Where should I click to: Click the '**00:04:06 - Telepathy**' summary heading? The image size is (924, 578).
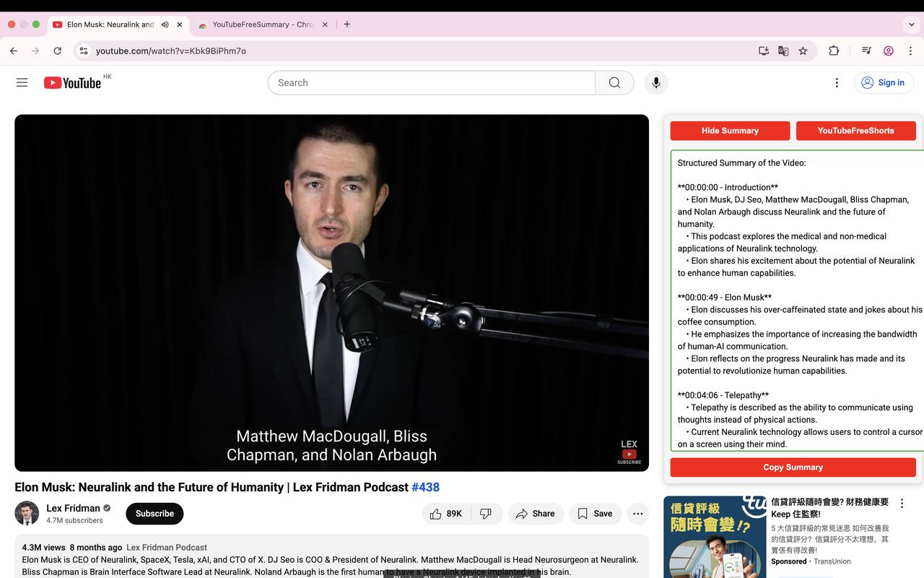tap(723, 395)
